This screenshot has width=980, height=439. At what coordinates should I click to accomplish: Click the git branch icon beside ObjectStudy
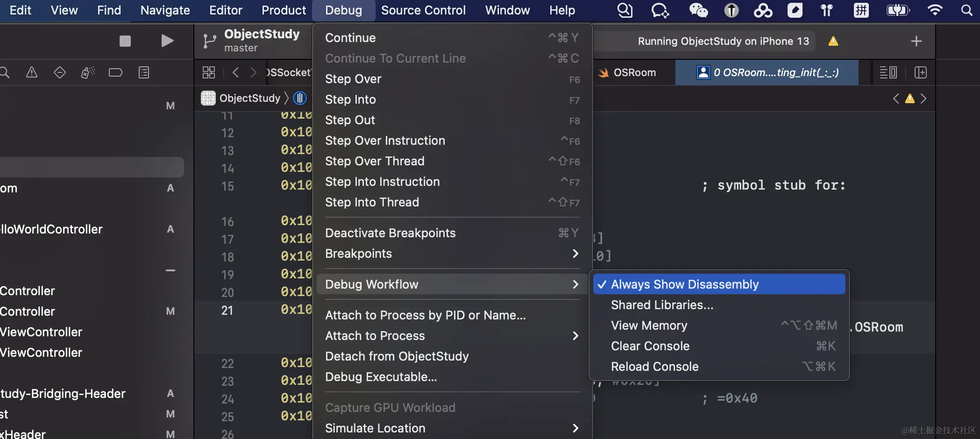(x=210, y=41)
